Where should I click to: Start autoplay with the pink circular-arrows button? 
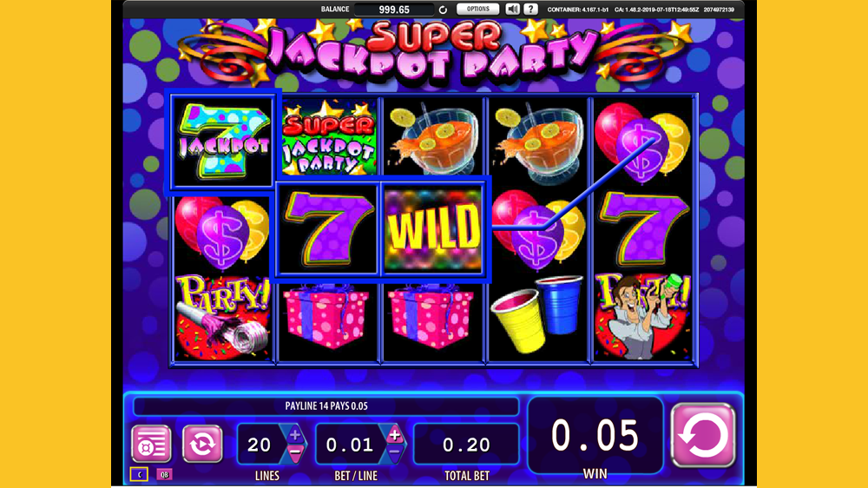[202, 443]
